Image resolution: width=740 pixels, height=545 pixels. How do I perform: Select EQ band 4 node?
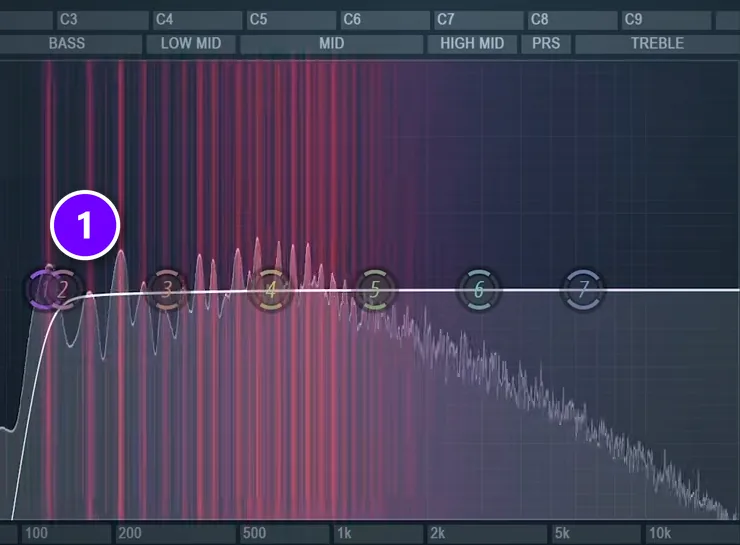[x=270, y=290]
